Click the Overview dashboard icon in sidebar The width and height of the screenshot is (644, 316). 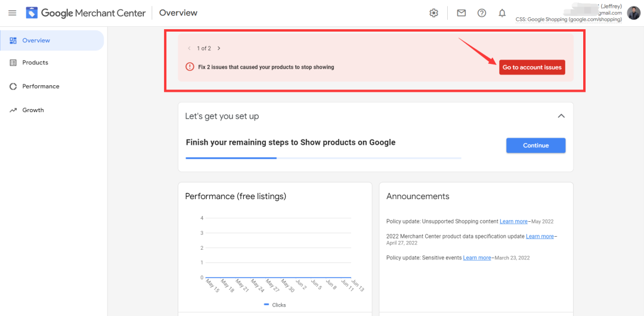[x=13, y=41]
